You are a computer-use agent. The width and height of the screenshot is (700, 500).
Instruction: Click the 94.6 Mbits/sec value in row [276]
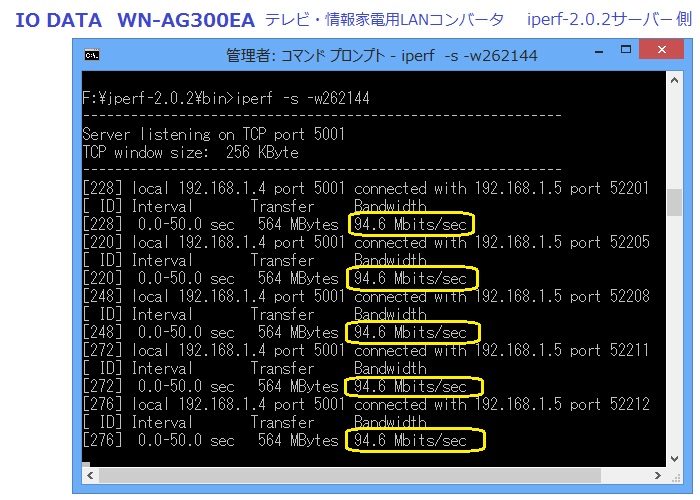(x=410, y=440)
